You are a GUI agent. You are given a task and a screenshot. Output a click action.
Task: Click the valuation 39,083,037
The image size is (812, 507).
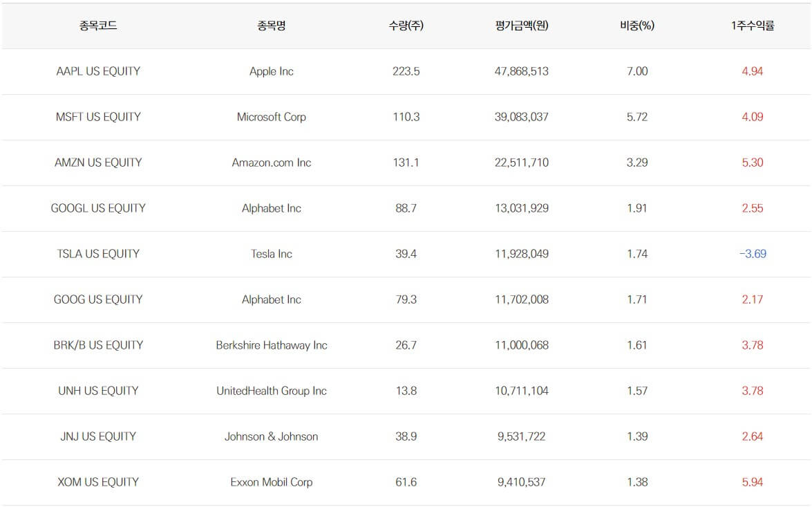[x=522, y=117]
